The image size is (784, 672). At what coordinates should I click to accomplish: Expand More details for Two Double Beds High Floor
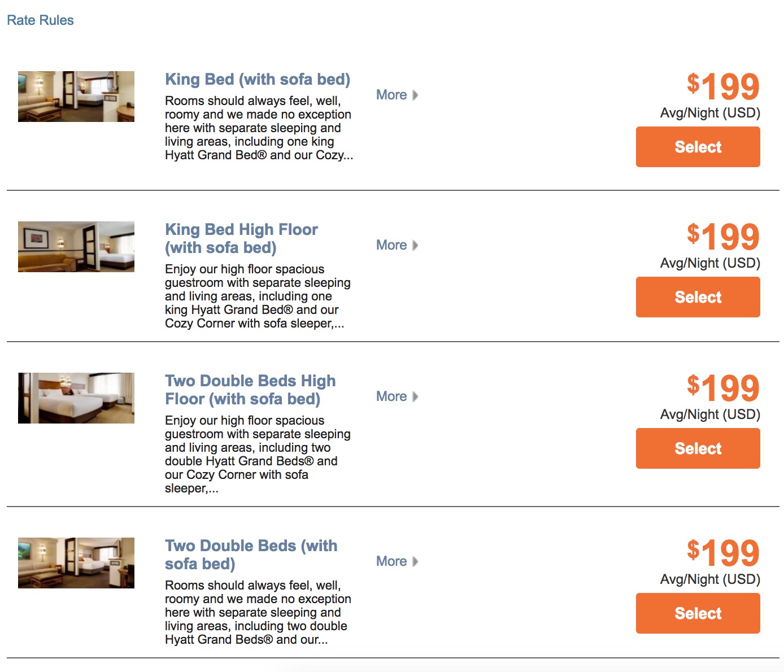tap(392, 396)
